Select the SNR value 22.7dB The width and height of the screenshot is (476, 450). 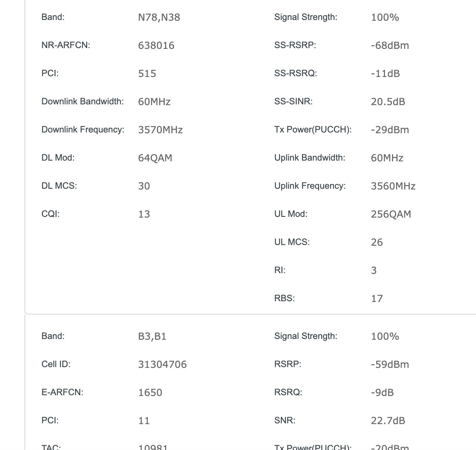click(x=388, y=421)
